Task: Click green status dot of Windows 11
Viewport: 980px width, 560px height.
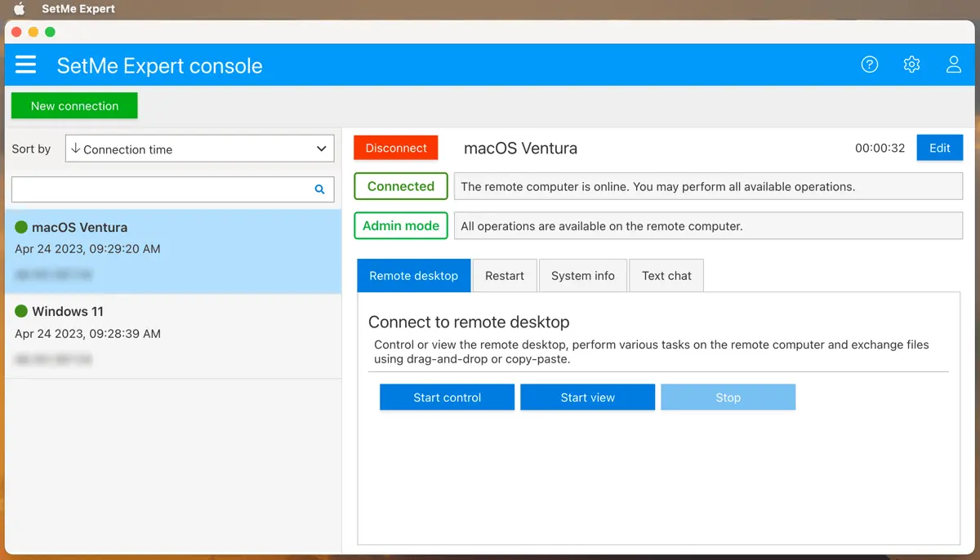Action: click(21, 311)
